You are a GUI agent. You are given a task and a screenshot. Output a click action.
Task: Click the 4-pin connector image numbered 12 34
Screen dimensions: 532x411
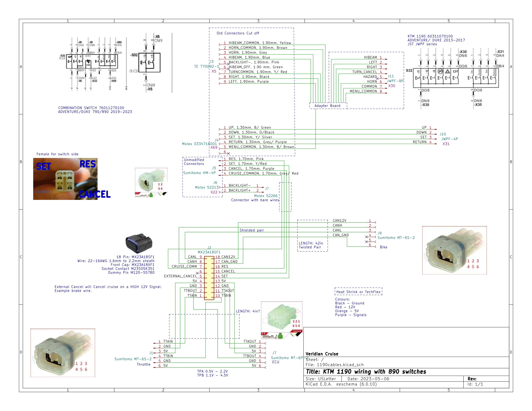[151, 182]
